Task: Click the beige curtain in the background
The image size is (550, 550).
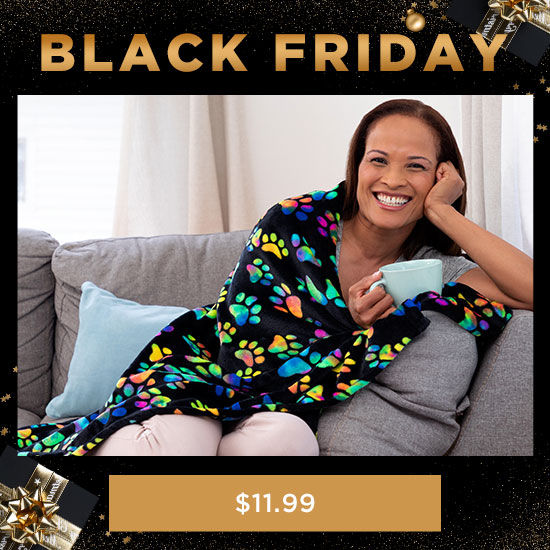Action: point(182,165)
